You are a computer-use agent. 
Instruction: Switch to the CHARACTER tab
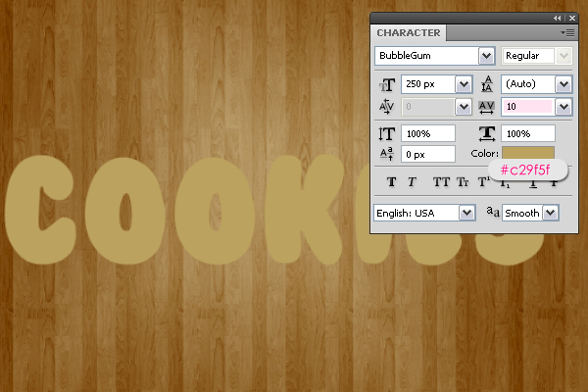click(409, 33)
